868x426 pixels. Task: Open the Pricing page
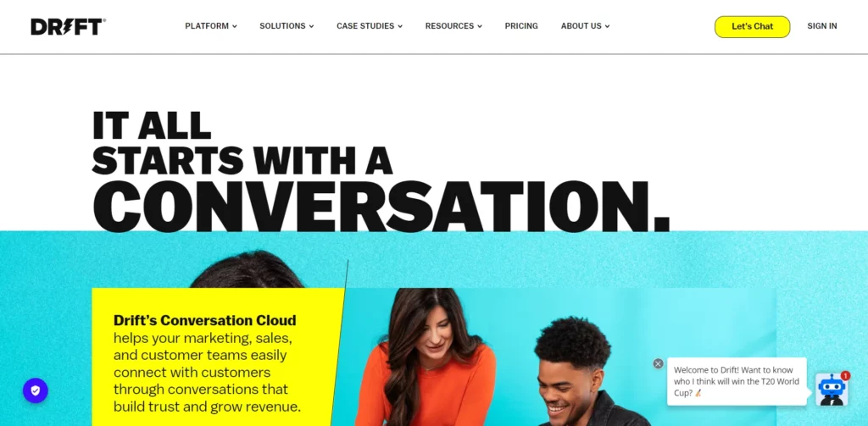click(x=521, y=26)
